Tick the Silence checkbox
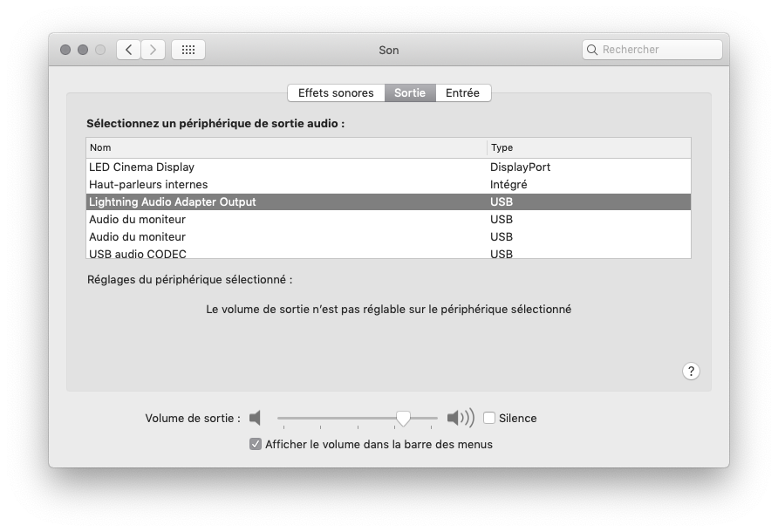This screenshot has width=778, height=532. pyautogui.click(x=489, y=418)
